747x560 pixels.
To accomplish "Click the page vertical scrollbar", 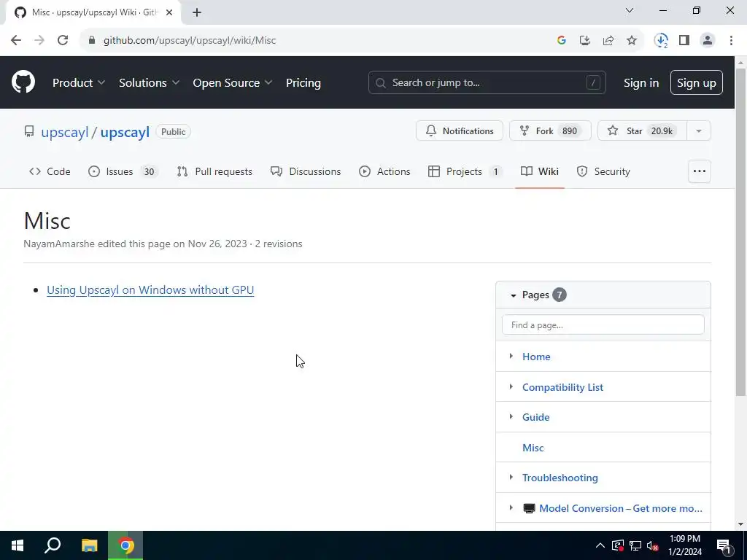I will pos(740,232).
